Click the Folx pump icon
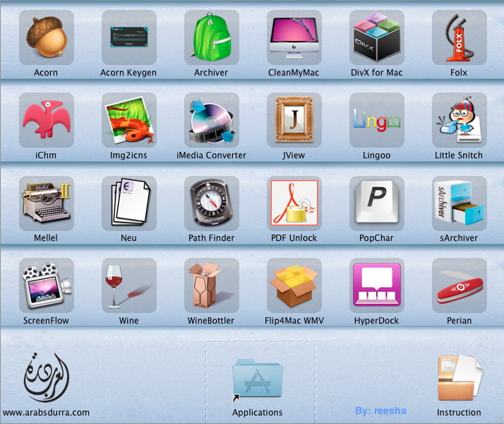Viewport: 504px width, 424px height. [x=460, y=37]
